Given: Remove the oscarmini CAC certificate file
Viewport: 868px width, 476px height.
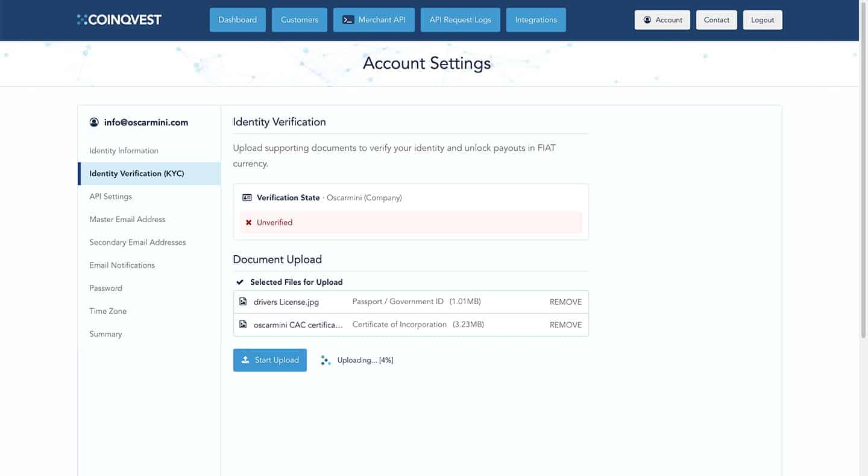Looking at the screenshot, I should point(565,325).
